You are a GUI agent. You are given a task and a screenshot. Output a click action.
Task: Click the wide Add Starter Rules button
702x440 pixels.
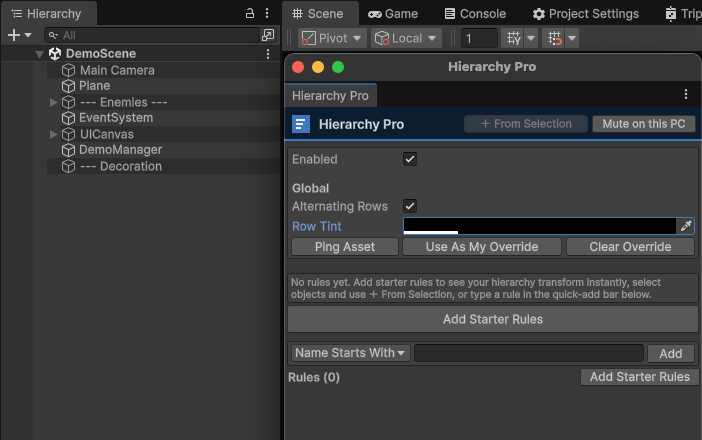click(x=492, y=319)
